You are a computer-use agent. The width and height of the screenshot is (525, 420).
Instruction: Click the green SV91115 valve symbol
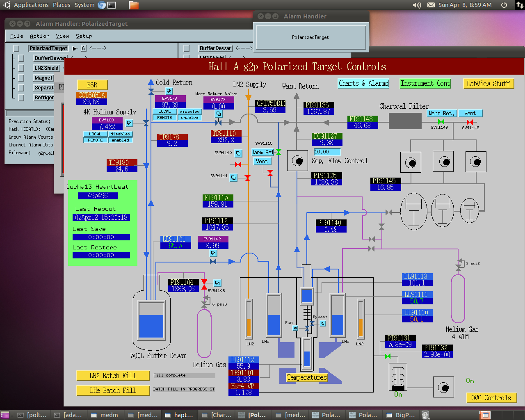pyautogui.click(x=278, y=152)
